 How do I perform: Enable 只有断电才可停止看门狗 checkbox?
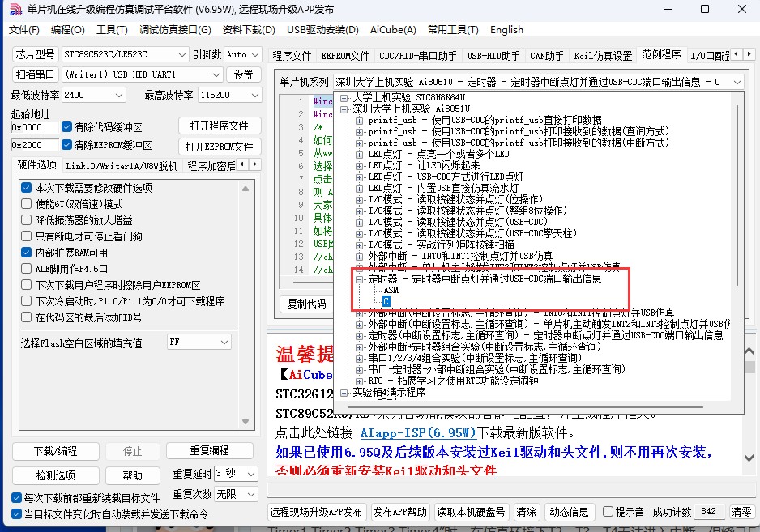click(27, 236)
